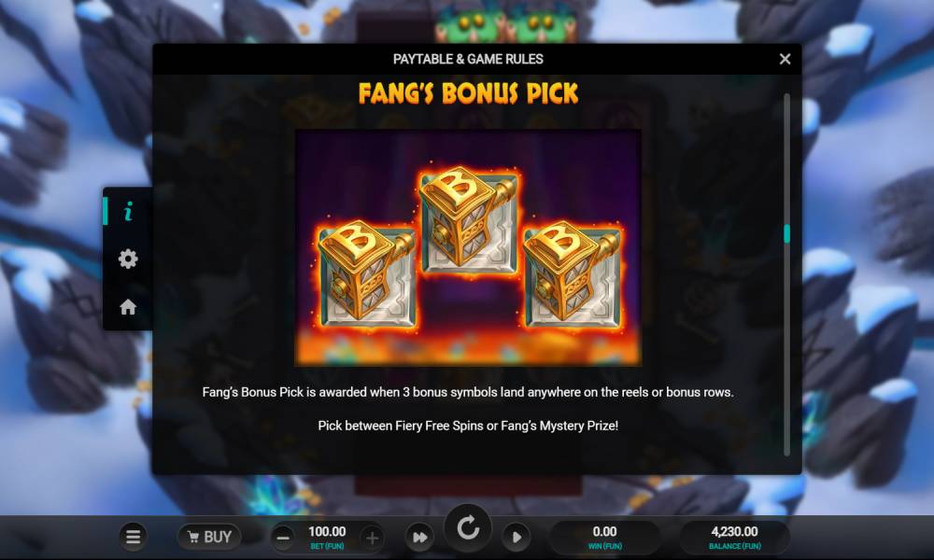Close the Paytable & Game Rules panel
934x560 pixels.
(x=785, y=59)
